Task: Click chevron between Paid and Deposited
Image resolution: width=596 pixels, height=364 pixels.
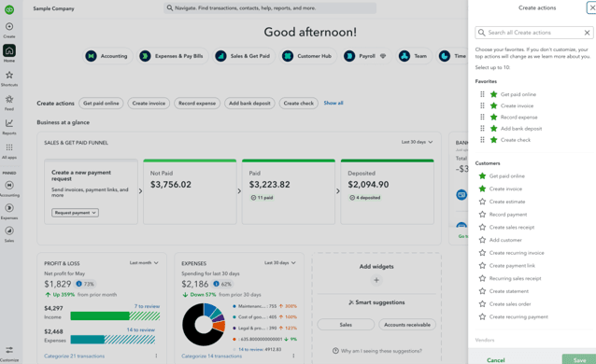Action: tap(338, 191)
